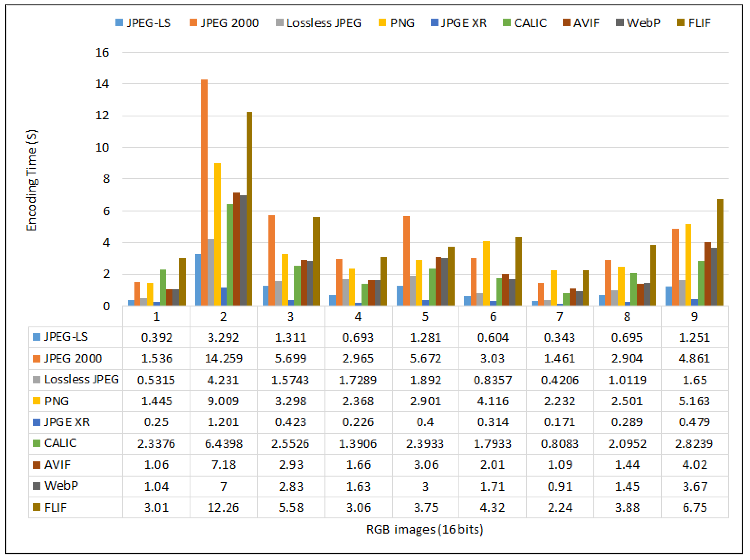Screen dimensions: 750x560
Task: Select the table cell showing 14.259
Action: pos(224,358)
